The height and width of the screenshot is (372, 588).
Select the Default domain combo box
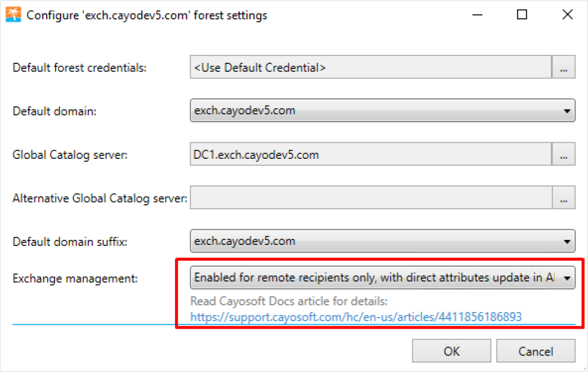point(382,110)
